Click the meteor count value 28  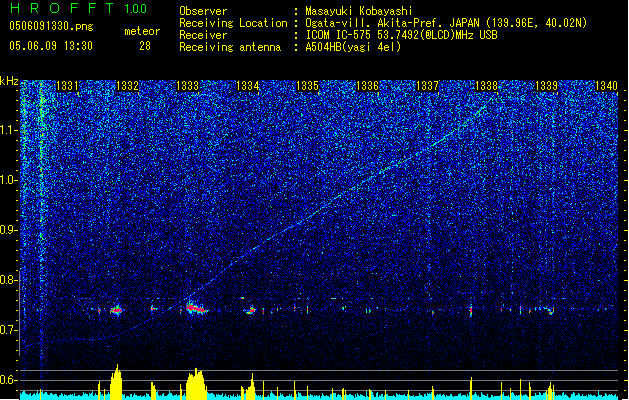pyautogui.click(x=145, y=46)
